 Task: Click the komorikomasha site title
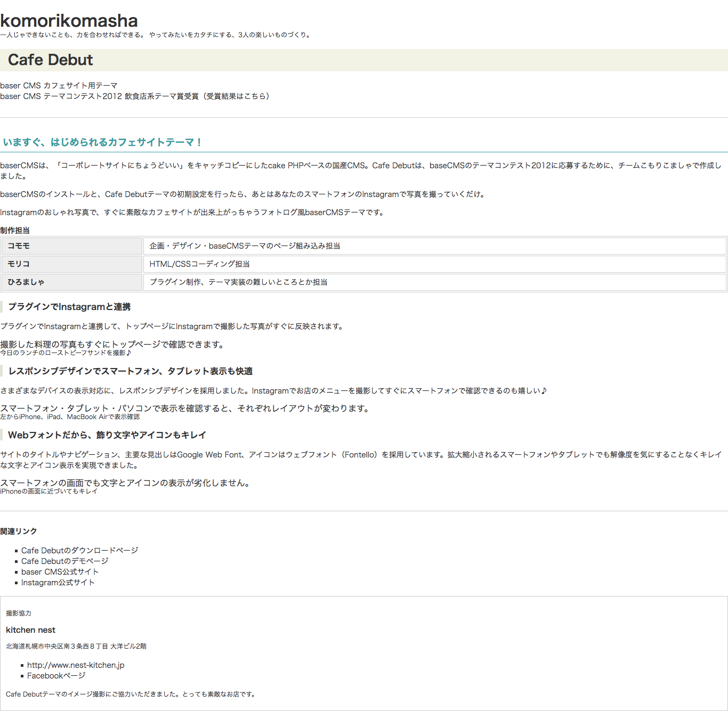[69, 21]
